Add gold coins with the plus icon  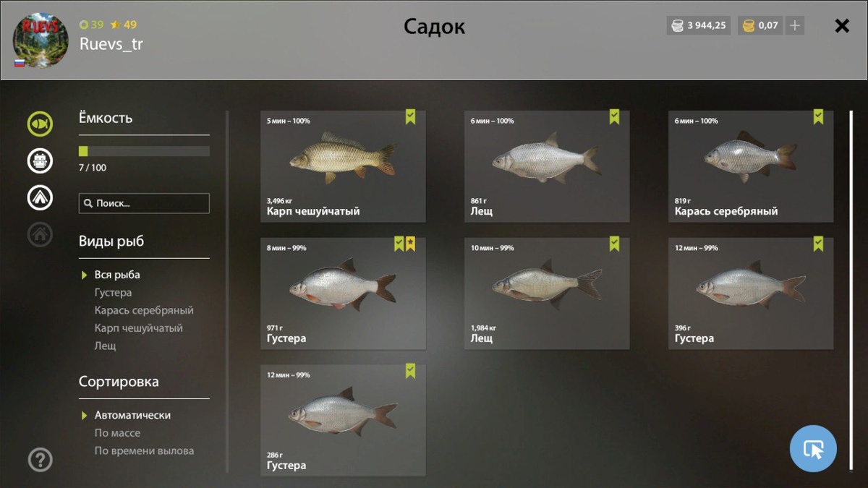(794, 25)
